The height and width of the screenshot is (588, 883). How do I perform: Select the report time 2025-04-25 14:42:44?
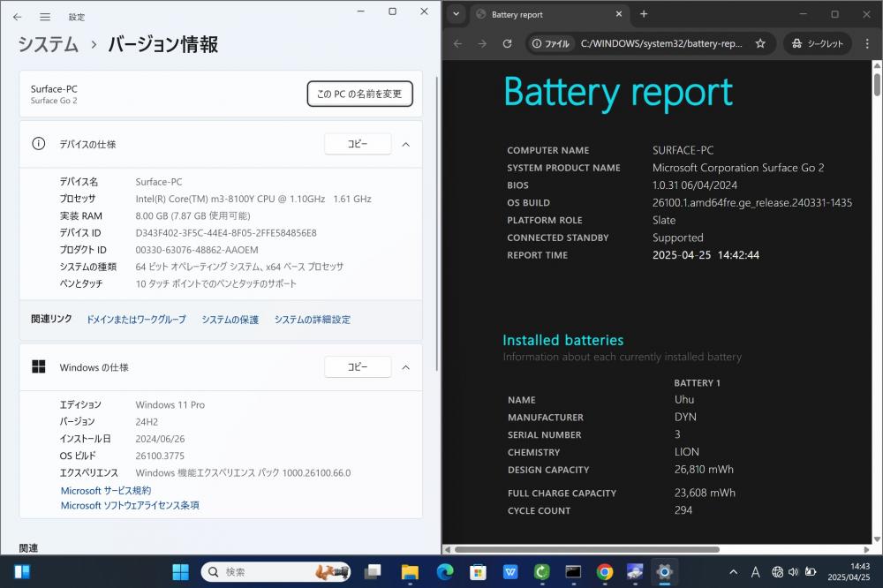[706, 254]
